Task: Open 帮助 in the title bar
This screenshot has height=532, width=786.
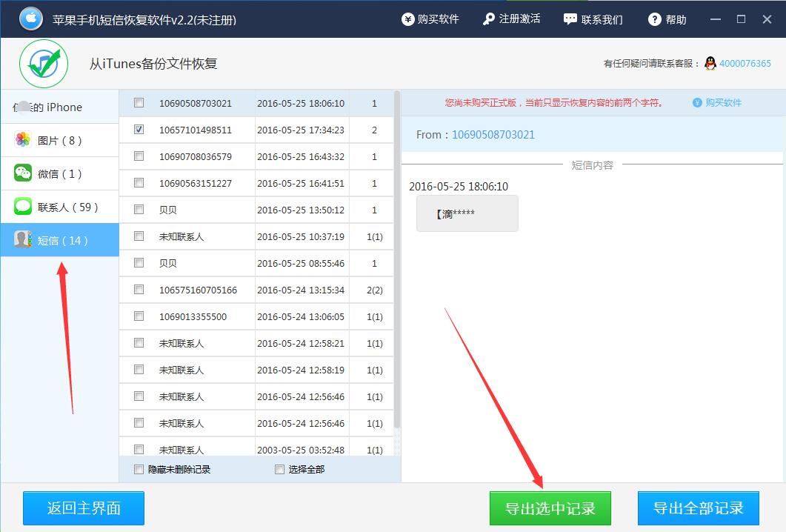Action: 667,19
